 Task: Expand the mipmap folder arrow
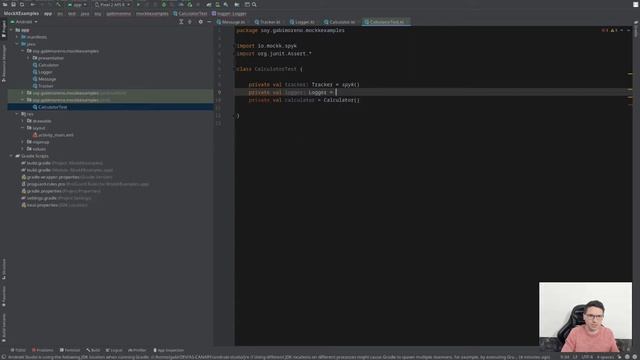pos(23,142)
